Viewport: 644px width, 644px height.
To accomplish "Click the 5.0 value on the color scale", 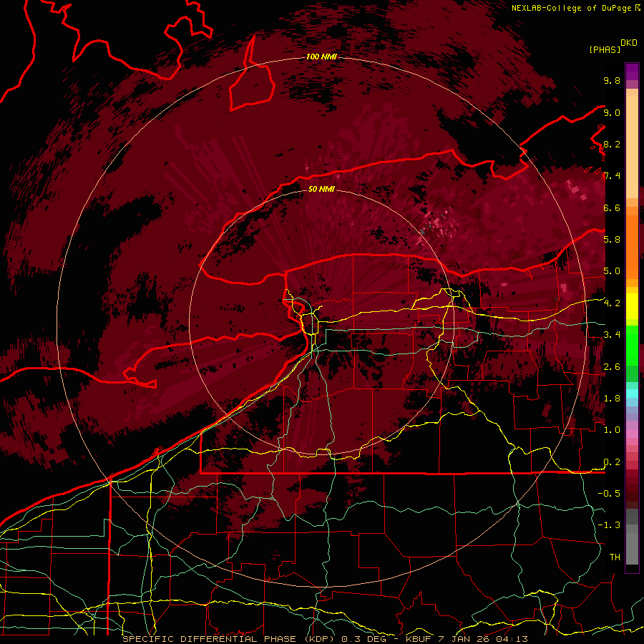I will [x=612, y=271].
